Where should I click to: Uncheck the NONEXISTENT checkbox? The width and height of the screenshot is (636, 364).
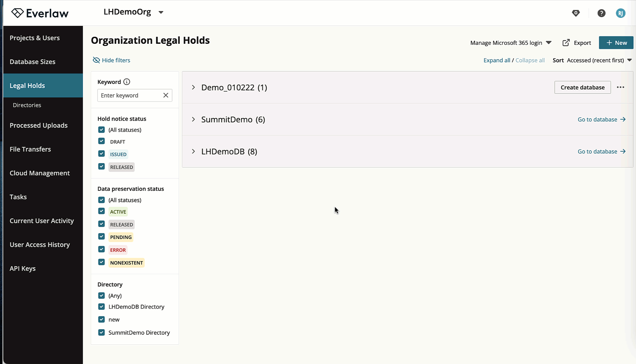[x=102, y=262]
